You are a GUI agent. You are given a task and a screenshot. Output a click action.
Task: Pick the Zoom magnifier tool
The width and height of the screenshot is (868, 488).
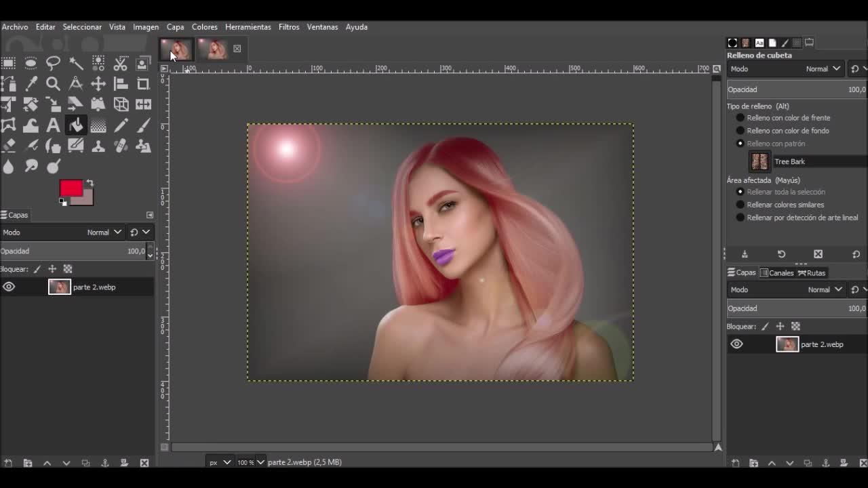pyautogui.click(x=53, y=84)
